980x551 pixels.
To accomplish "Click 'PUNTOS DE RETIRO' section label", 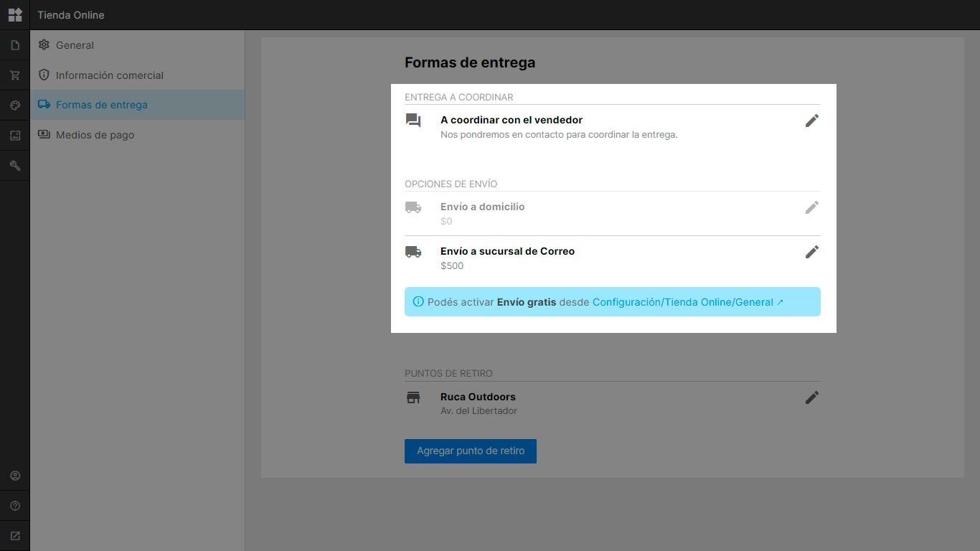I will click(448, 373).
